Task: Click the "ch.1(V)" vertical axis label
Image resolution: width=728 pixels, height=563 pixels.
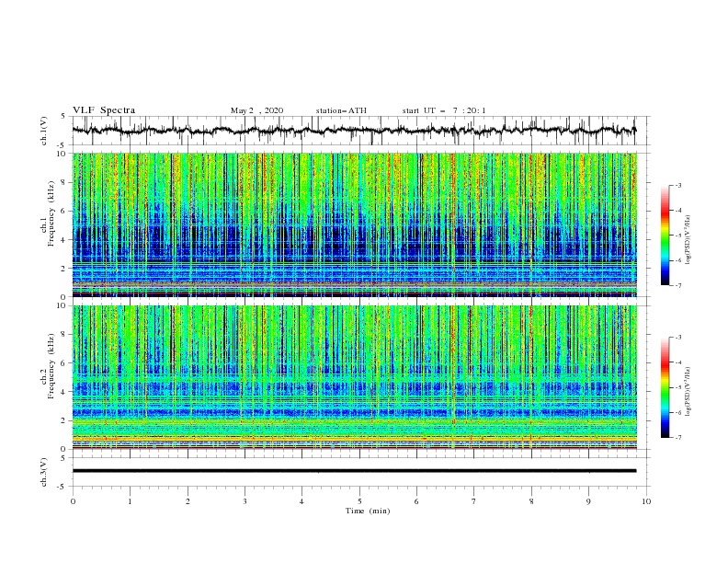Action: [x=44, y=131]
